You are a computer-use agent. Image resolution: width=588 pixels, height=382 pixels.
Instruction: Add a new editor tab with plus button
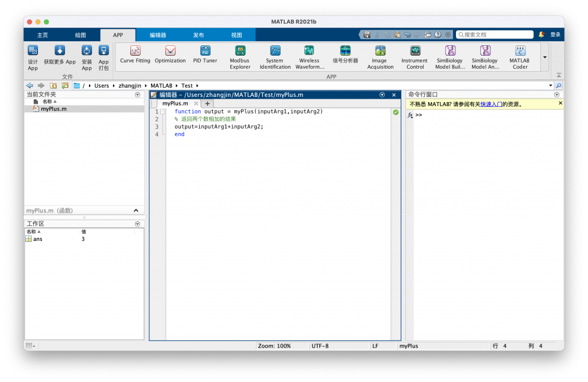pyautogui.click(x=207, y=103)
